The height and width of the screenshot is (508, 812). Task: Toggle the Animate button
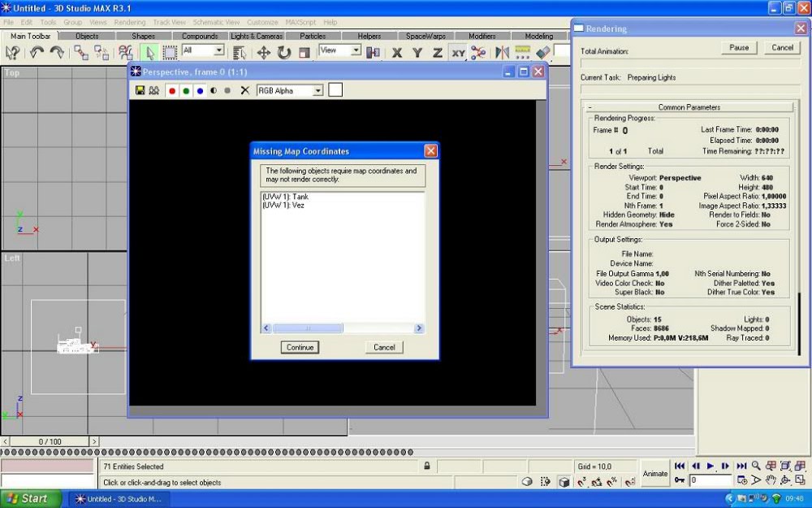(655, 474)
